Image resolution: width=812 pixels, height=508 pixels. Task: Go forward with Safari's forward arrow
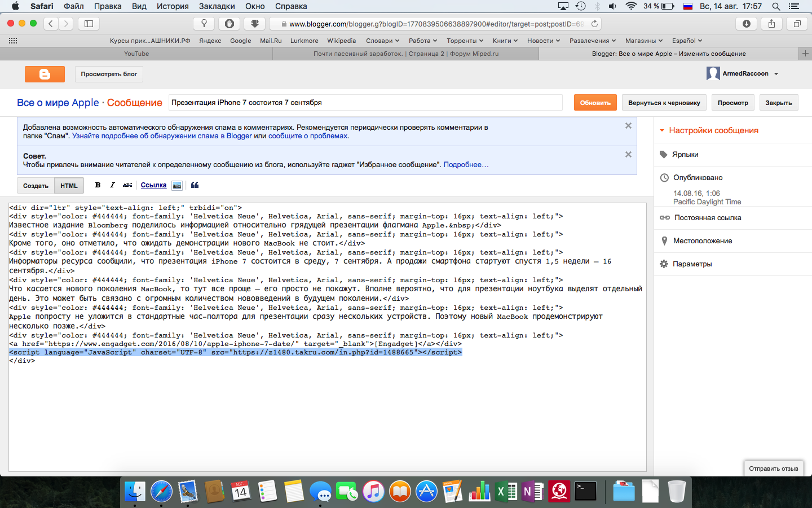(66, 24)
